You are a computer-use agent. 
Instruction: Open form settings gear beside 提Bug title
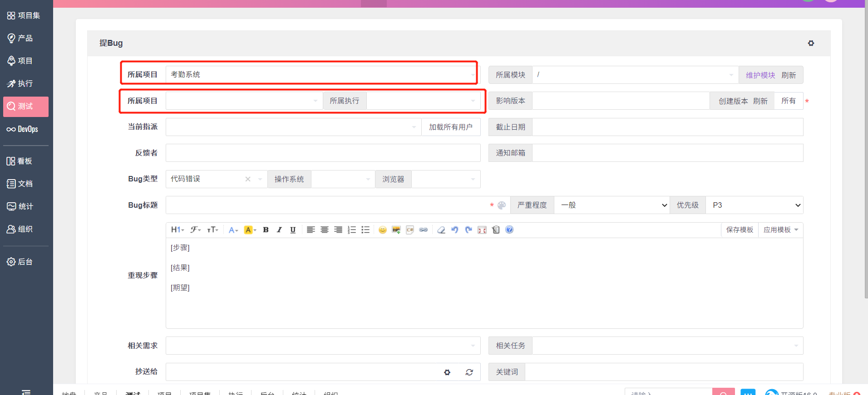click(811, 43)
